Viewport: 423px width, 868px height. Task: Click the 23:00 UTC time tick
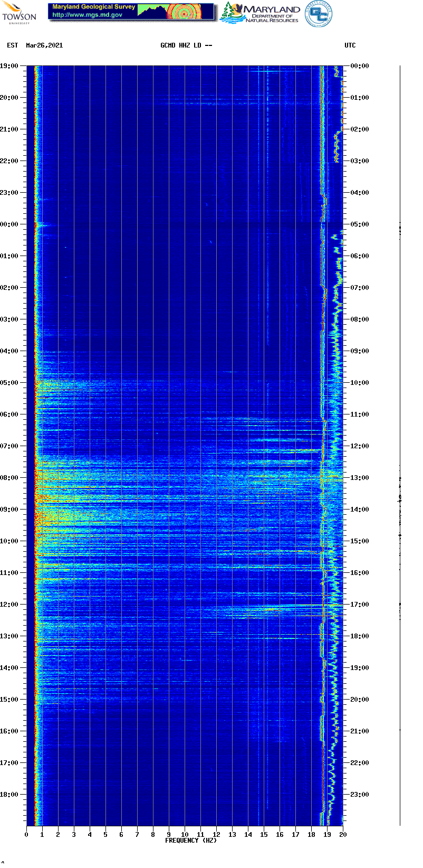tap(360, 795)
